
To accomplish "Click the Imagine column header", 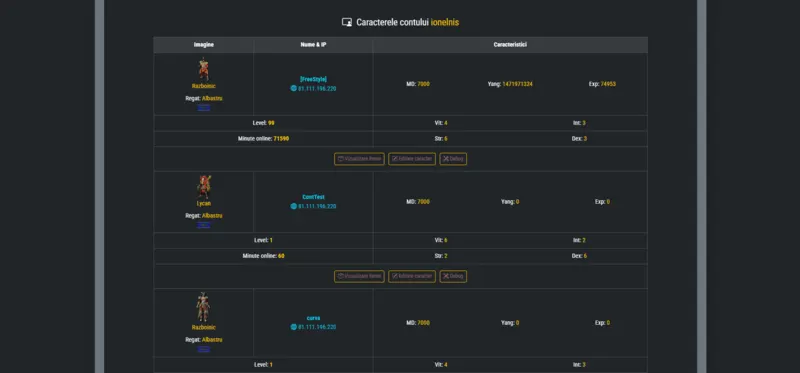I will (204, 45).
